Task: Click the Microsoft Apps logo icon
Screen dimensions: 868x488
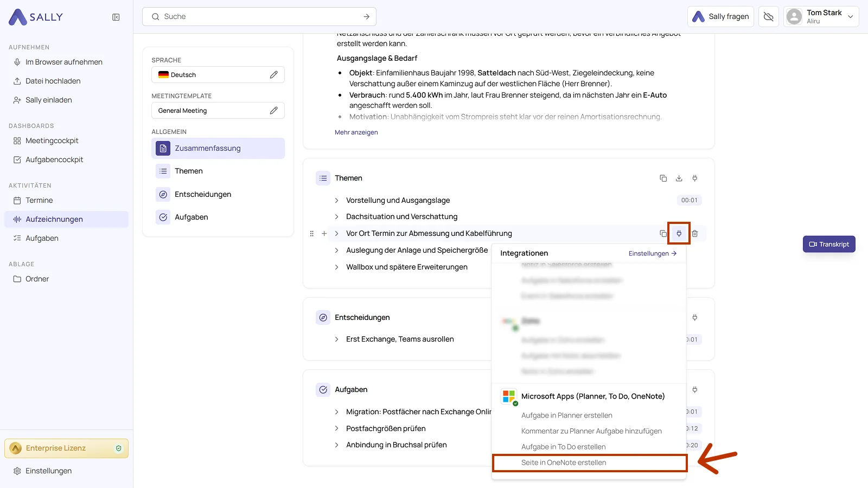Action: point(509,397)
